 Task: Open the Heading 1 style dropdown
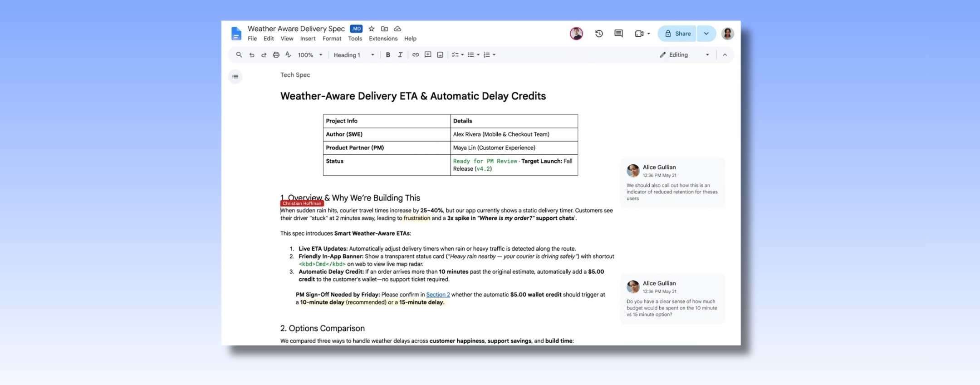(354, 55)
